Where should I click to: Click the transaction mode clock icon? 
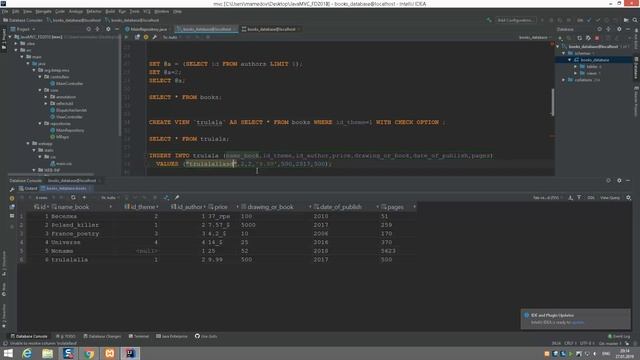click(146, 37)
